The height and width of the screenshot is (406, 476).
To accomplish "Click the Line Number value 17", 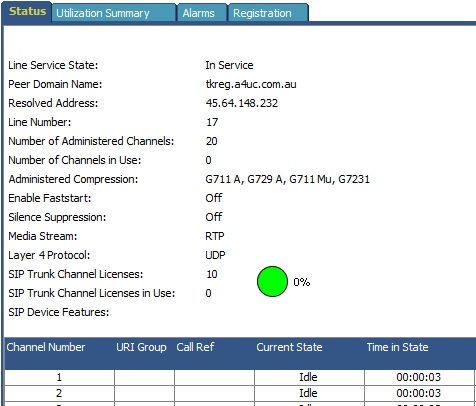I will (212, 122).
